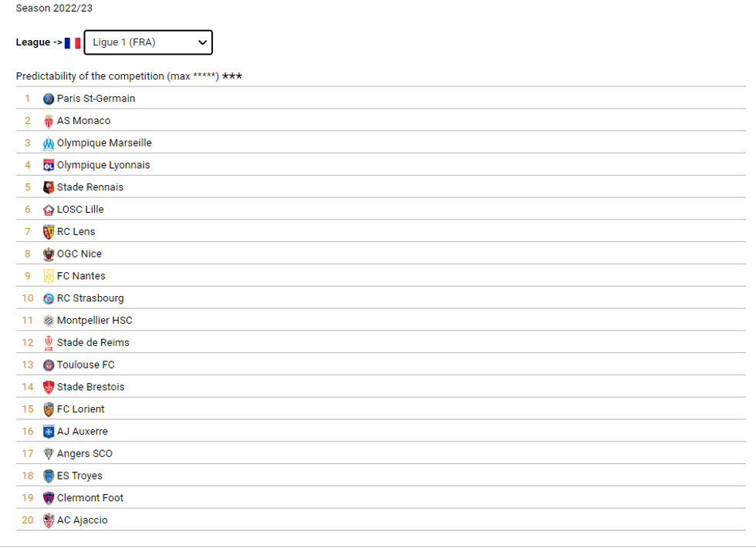Open the LOSC Lille team link
The image size is (756, 548).
80,210
